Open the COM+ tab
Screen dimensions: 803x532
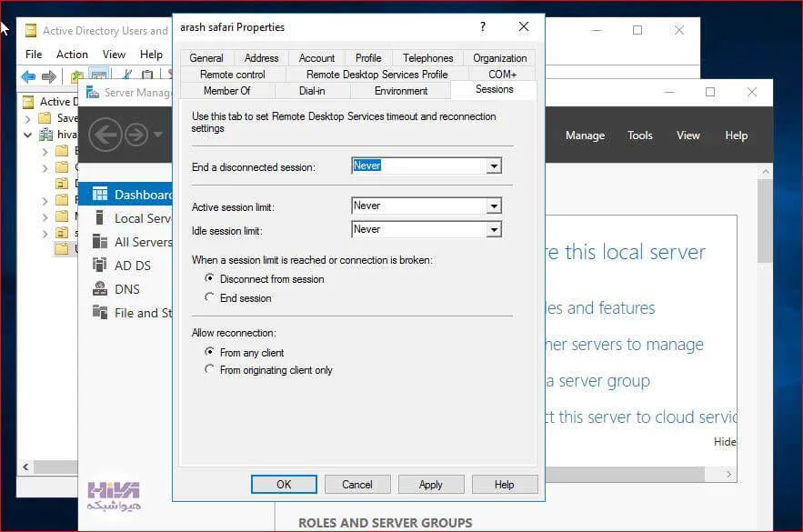click(x=502, y=75)
